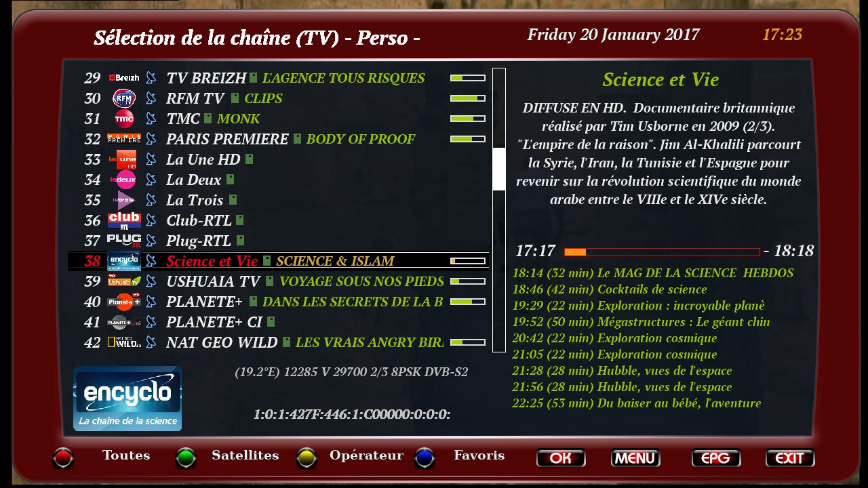Open Favoris with the blue button
The height and width of the screenshot is (488, 868).
425,459
